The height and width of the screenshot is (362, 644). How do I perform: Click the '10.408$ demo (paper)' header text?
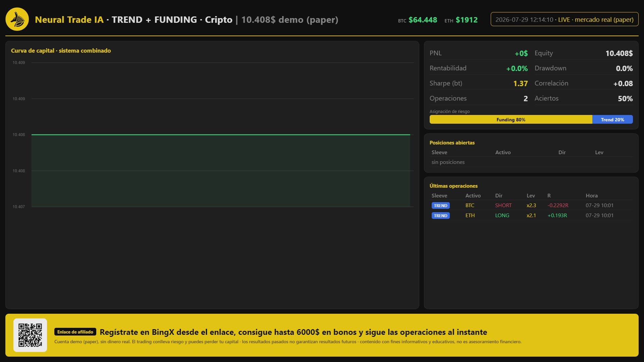tap(290, 20)
